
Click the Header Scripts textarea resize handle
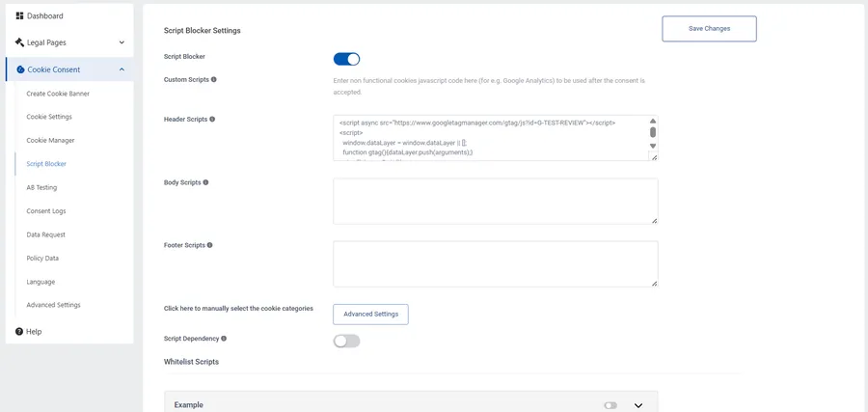click(654, 157)
